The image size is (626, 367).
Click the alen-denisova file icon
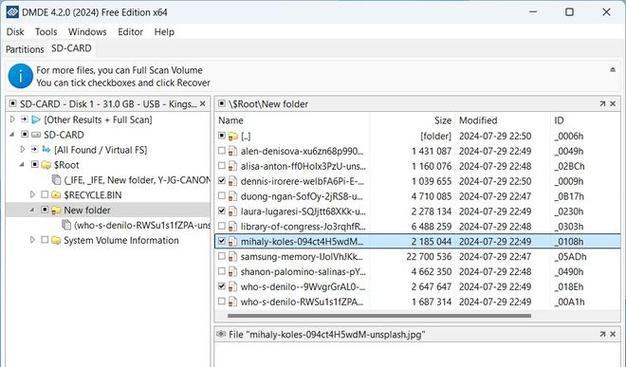(232, 151)
